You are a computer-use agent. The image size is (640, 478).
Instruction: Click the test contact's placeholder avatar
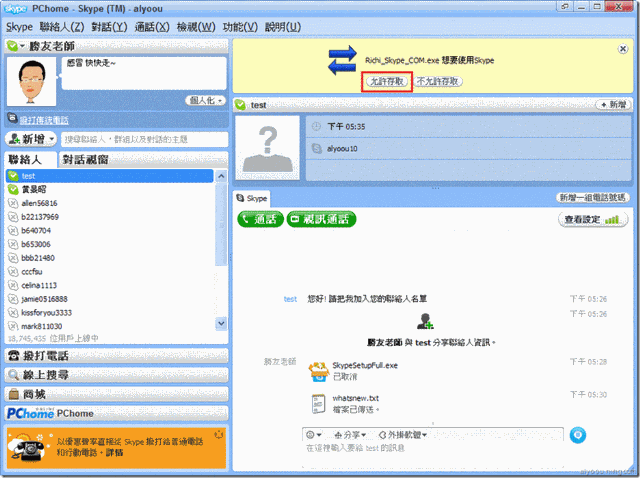(267, 148)
